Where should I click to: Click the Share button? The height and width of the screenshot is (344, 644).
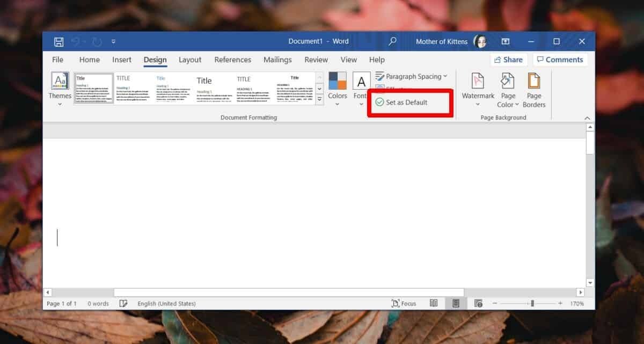pos(508,60)
